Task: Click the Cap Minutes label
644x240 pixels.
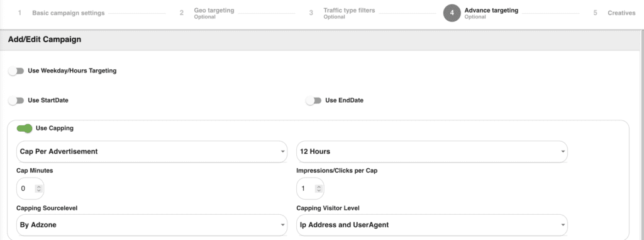Action: pyautogui.click(x=35, y=171)
